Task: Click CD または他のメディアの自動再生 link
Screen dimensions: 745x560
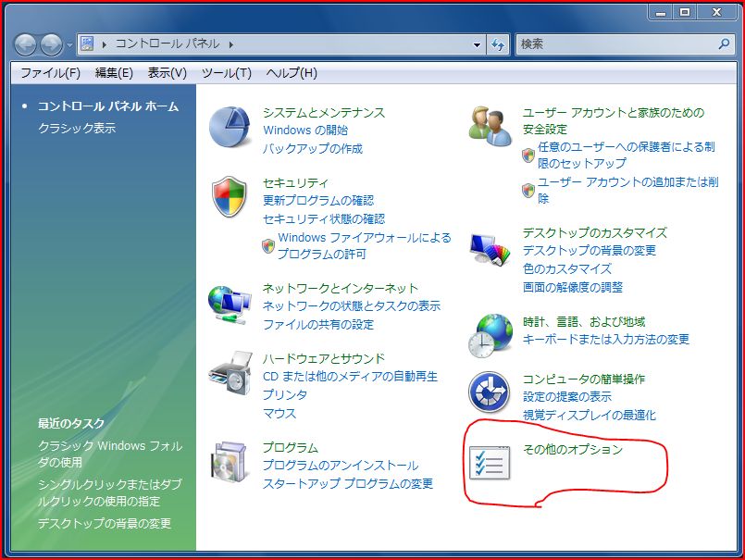Action: pos(350,377)
